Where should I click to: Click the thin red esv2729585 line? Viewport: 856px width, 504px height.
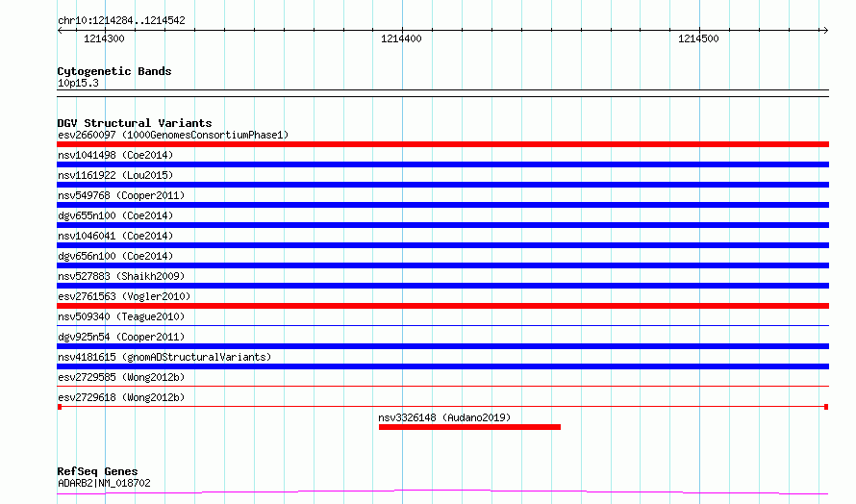[442, 387]
